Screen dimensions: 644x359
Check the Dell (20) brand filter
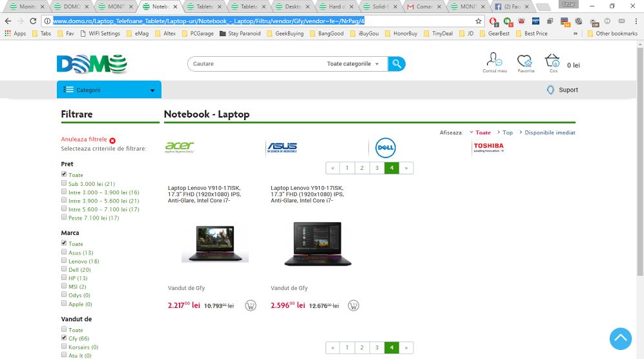click(64, 269)
